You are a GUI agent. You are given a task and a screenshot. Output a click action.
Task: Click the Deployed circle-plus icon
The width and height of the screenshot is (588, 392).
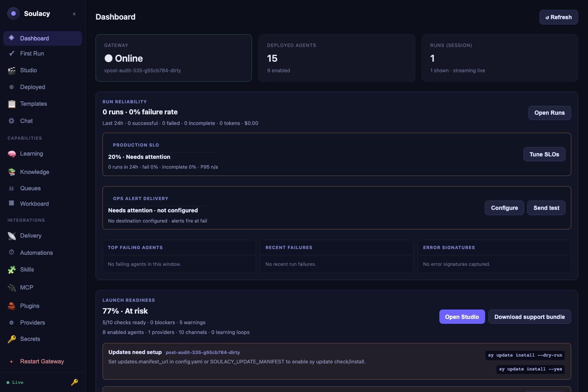pos(11,87)
